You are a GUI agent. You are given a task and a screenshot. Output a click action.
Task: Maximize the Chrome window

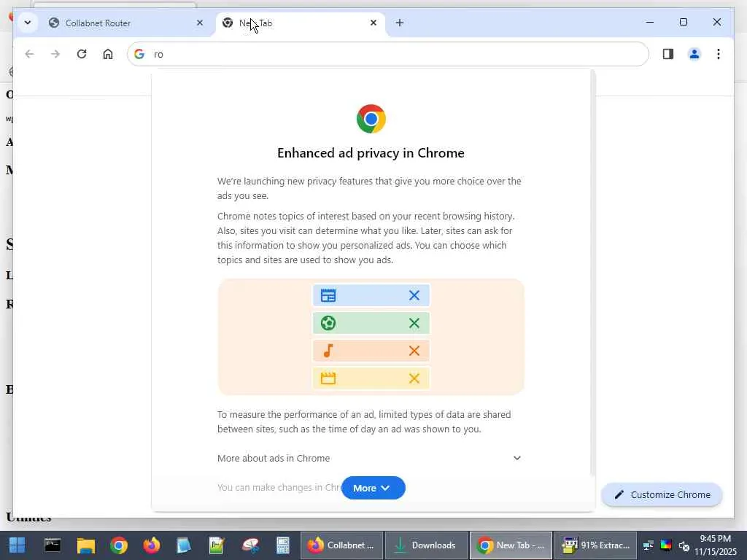pos(683,22)
